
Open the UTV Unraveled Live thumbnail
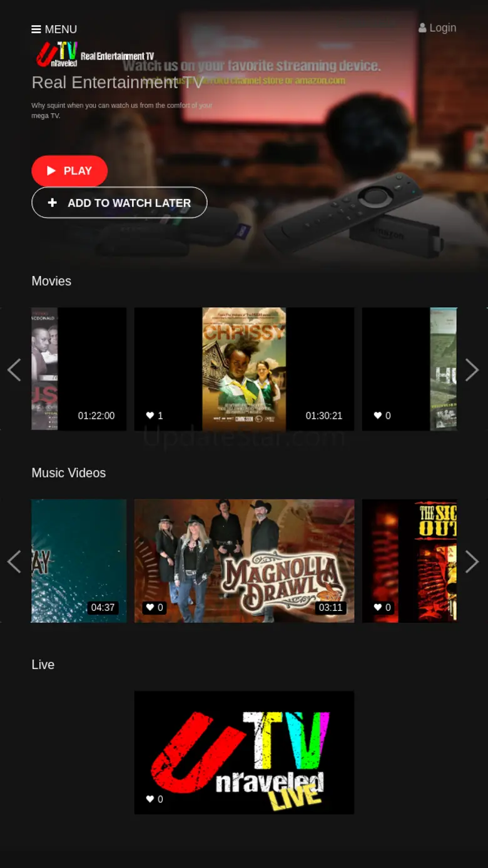point(244,751)
